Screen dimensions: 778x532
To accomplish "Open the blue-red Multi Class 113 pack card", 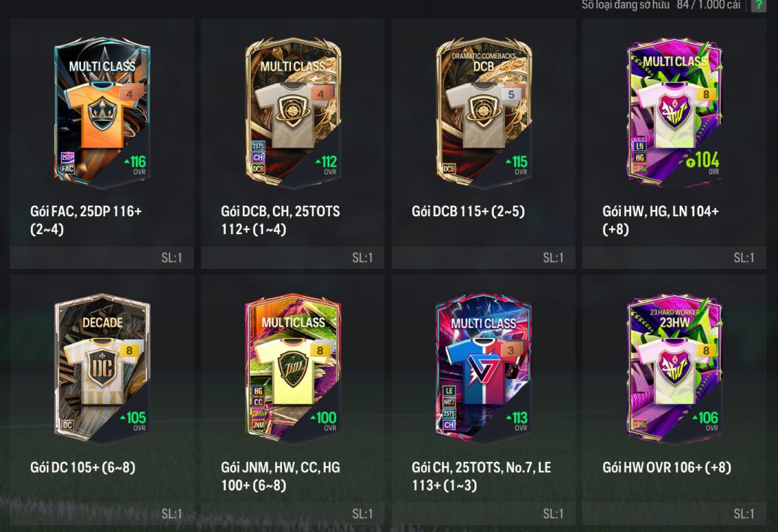I will [x=484, y=369].
